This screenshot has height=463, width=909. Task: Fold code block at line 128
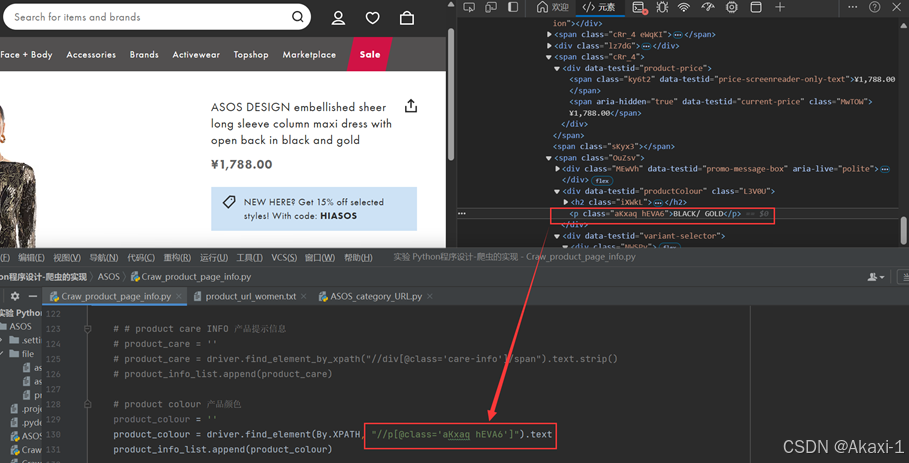(88, 404)
